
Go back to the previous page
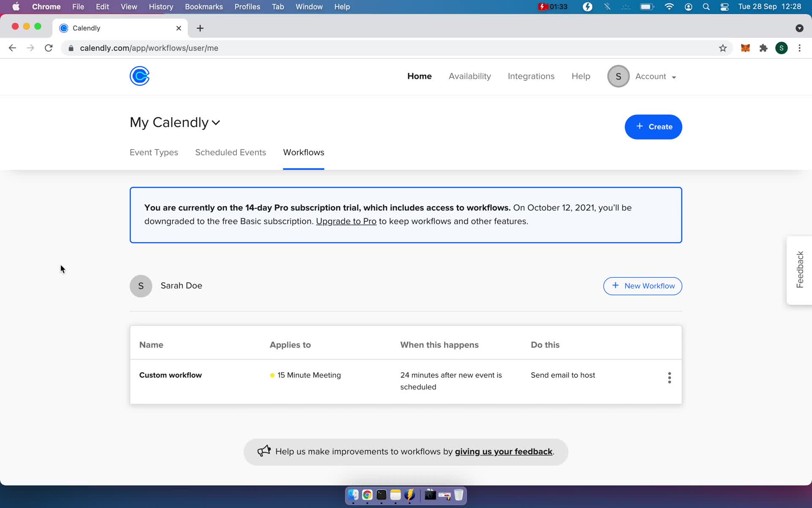click(x=12, y=48)
